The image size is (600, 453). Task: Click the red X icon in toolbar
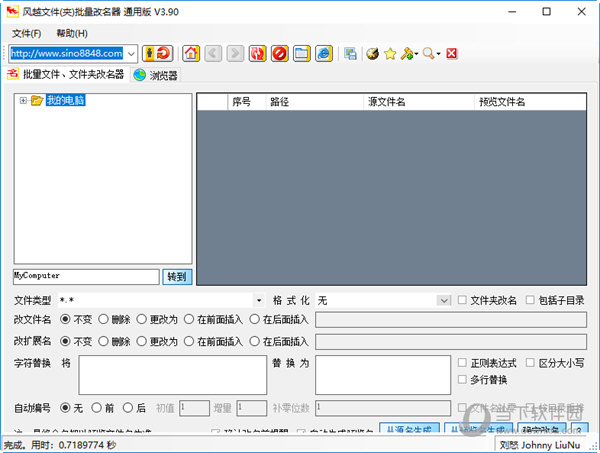click(x=452, y=53)
